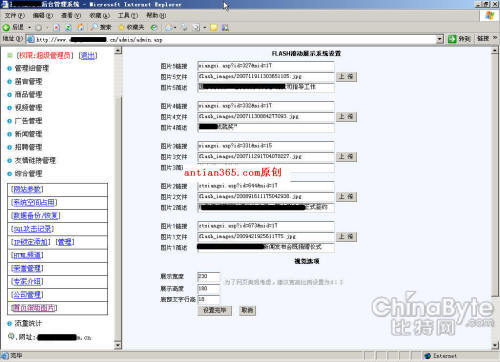Click the Refresh page icon in the IE toolbar
500x362 pixels.
click(x=68, y=27)
